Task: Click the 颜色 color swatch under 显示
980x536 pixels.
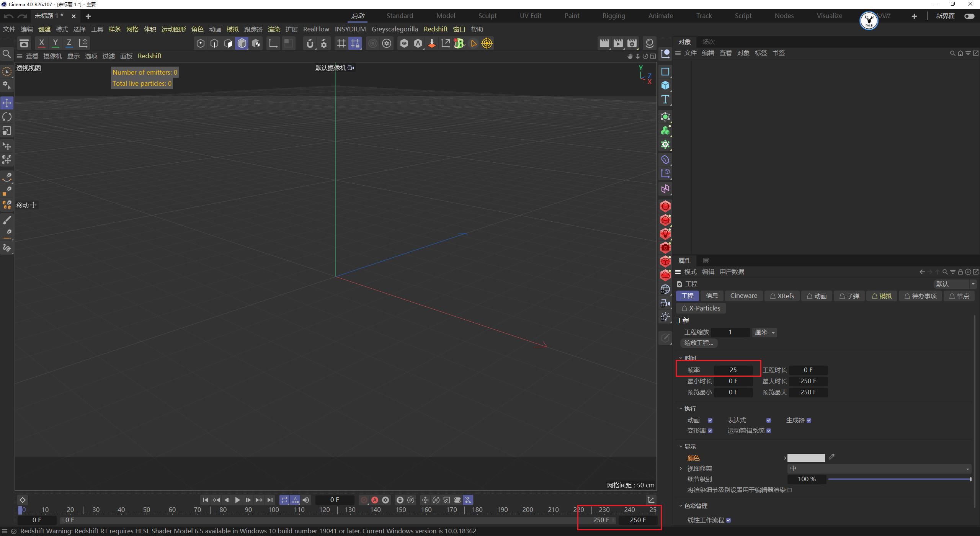Action: click(x=805, y=458)
